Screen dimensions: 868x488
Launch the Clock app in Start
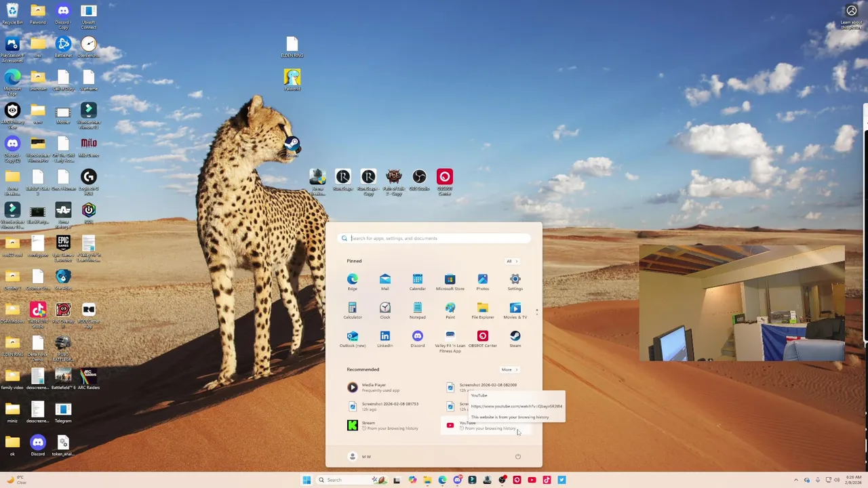[384, 310]
